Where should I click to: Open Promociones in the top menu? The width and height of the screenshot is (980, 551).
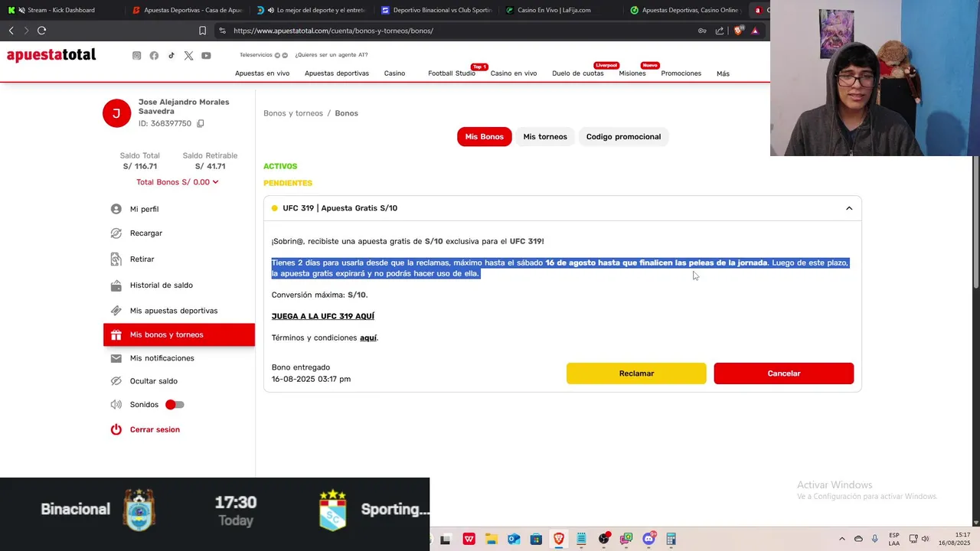(681, 73)
